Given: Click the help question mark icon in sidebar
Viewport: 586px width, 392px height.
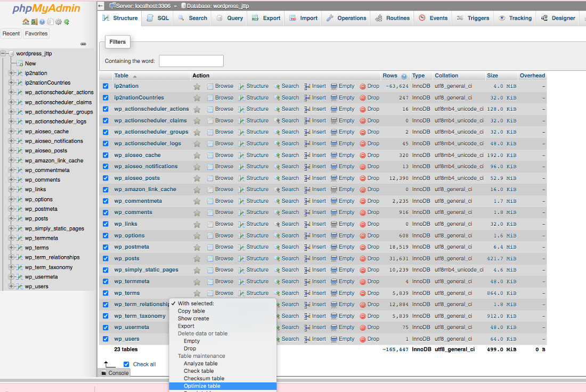Looking at the screenshot, I should click(42, 22).
